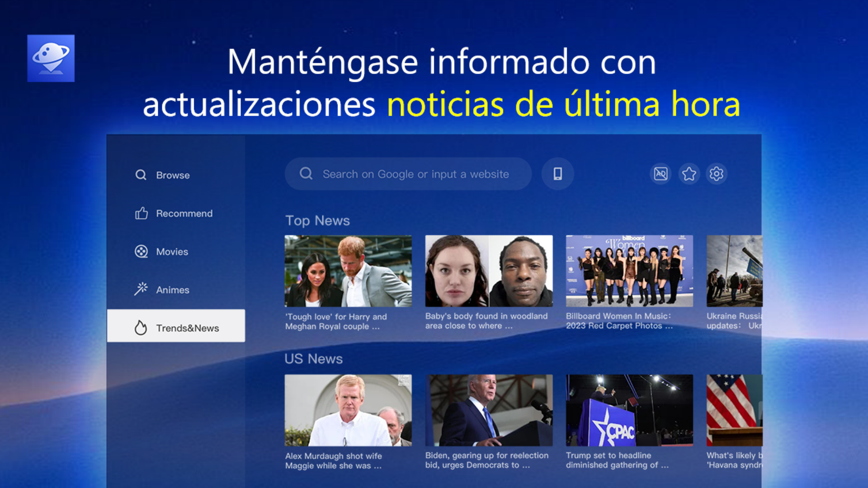
Task: Click 'Tough love' for Harry and Meghan headline
Action: tap(336, 321)
